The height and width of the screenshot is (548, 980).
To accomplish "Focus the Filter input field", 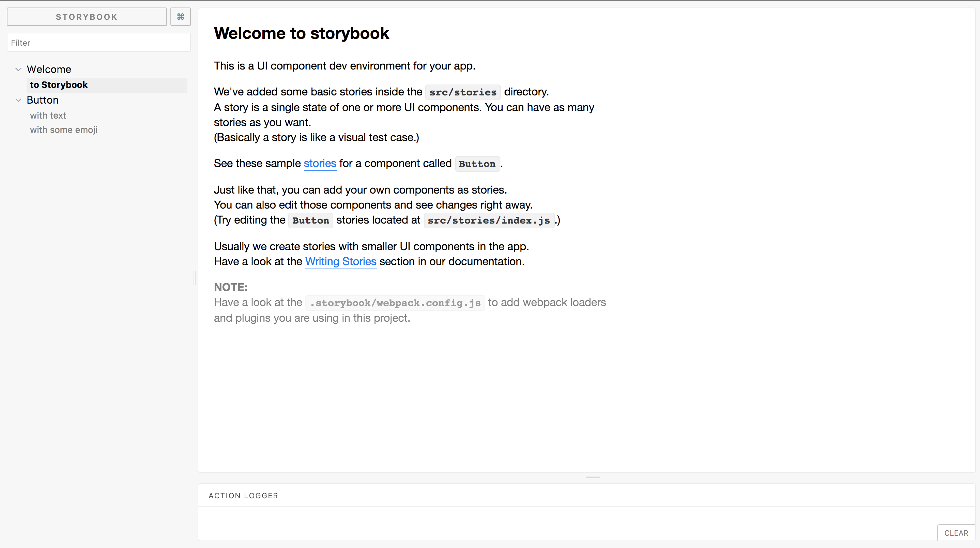I will [x=98, y=43].
